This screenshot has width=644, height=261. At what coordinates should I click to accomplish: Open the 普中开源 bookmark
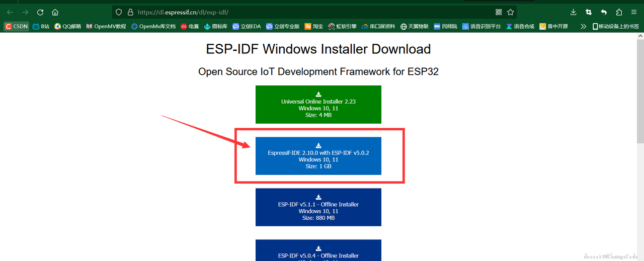point(553,26)
